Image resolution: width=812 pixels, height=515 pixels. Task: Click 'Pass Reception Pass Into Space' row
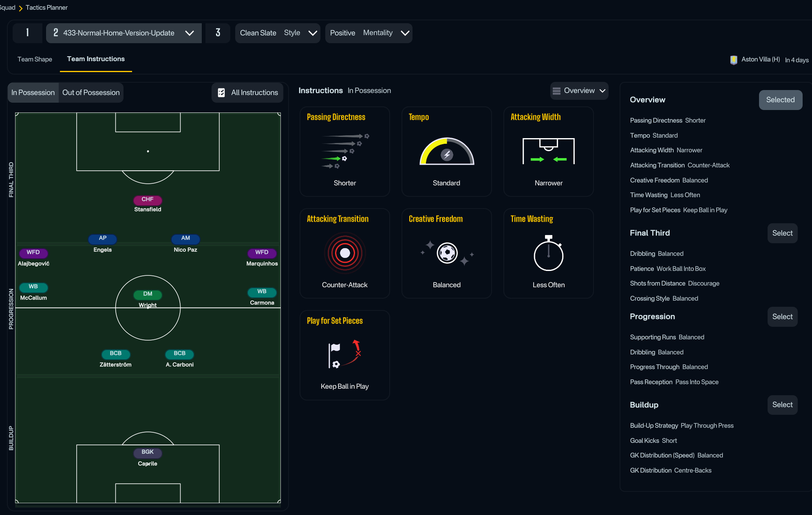tap(674, 382)
